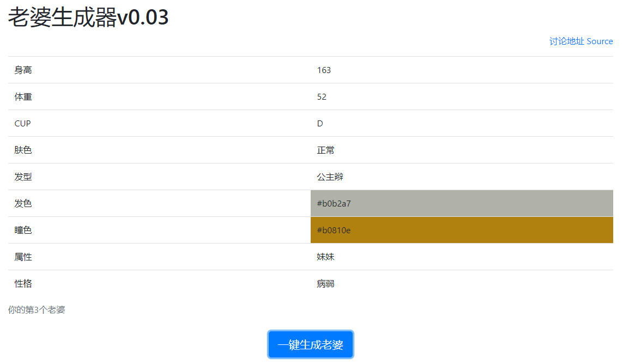
Task: Click the hairstyle value 公主辫
Action: 330,177
